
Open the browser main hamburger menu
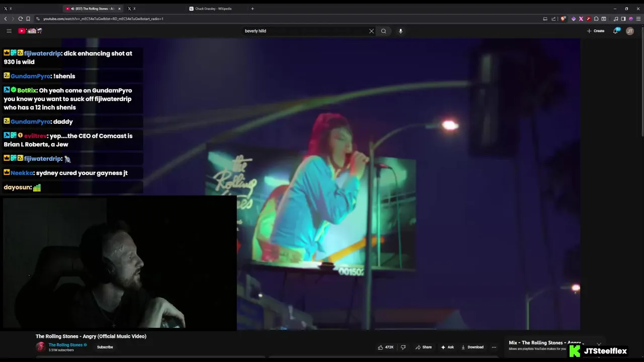[638, 19]
